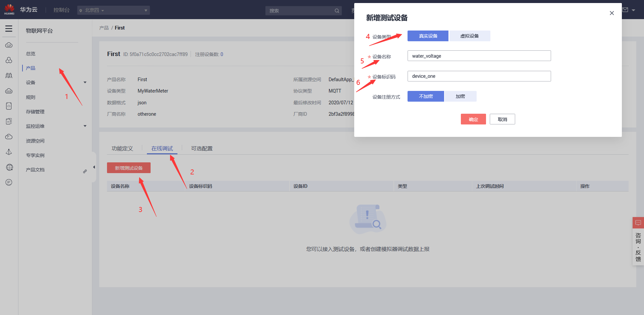Switch device type to 虚拟设备
The width and height of the screenshot is (644, 315).
pyautogui.click(x=469, y=36)
